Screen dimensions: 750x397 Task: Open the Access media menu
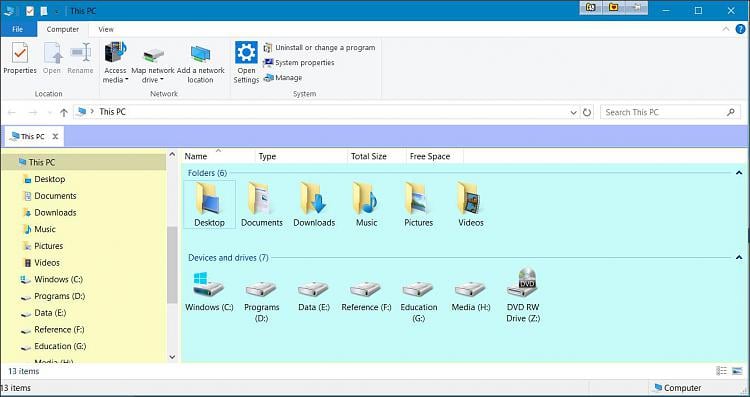pos(115,63)
